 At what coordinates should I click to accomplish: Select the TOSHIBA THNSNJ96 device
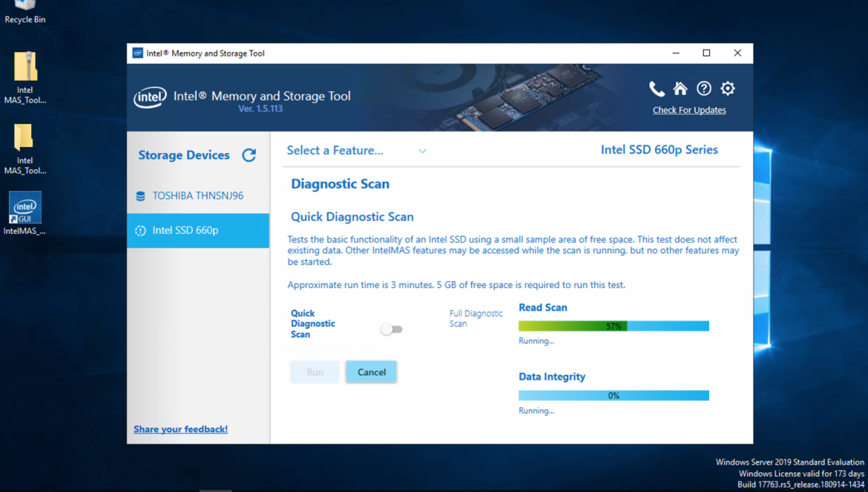pos(198,196)
